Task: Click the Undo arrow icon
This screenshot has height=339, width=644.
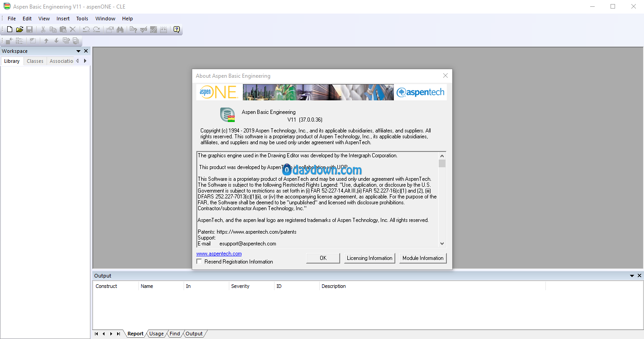Action: [86, 29]
